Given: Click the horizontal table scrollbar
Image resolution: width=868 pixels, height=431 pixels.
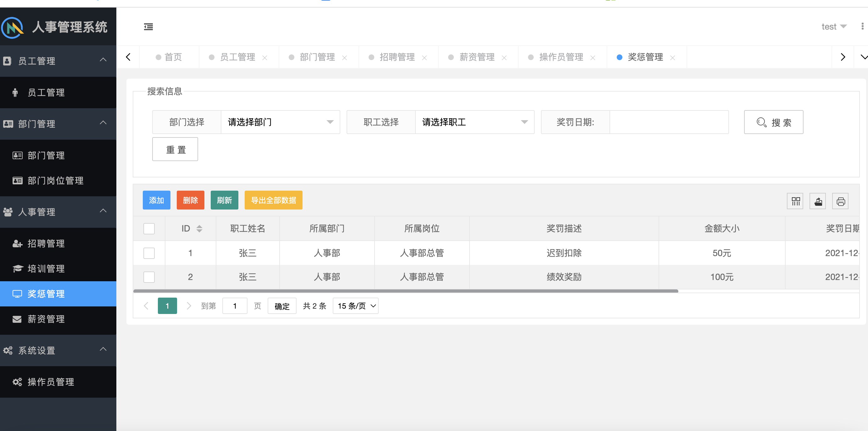Looking at the screenshot, I should pos(405,291).
